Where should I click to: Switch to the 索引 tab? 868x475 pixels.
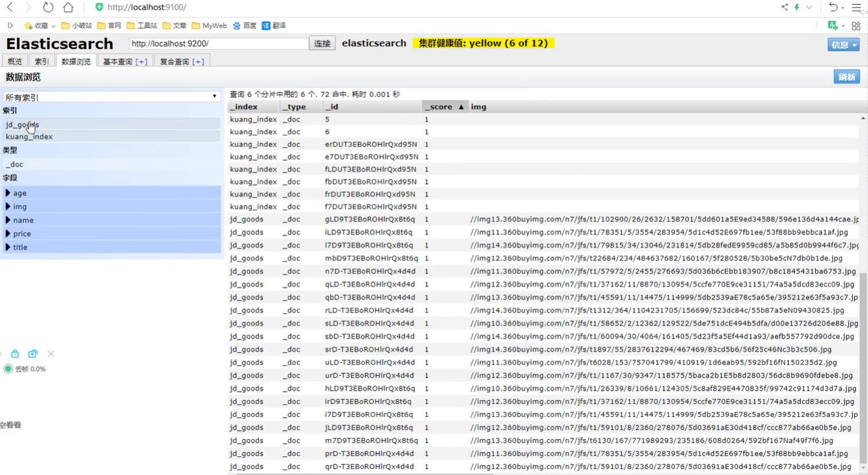41,61
